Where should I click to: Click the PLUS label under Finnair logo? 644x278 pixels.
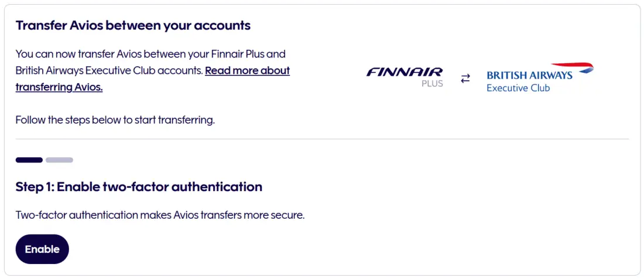[432, 83]
